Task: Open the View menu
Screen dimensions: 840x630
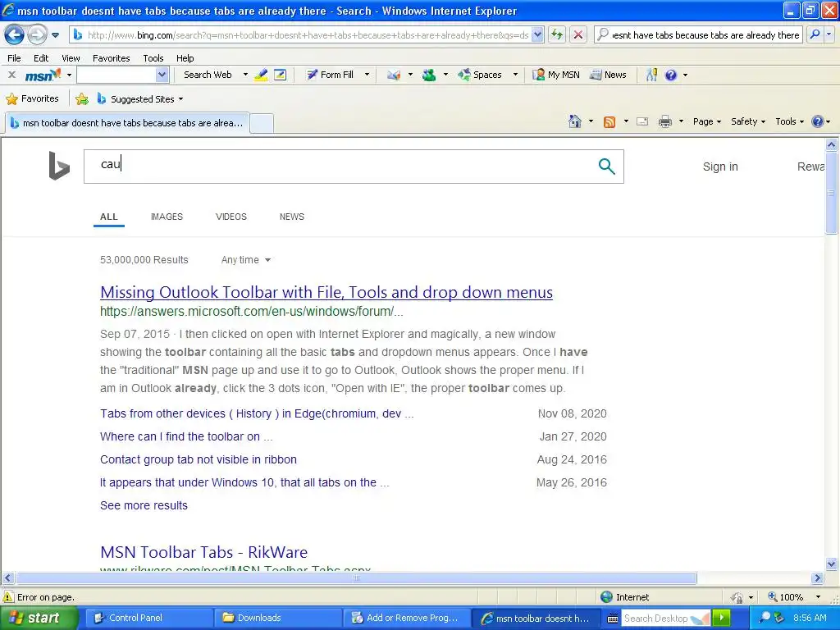Action: (x=71, y=58)
